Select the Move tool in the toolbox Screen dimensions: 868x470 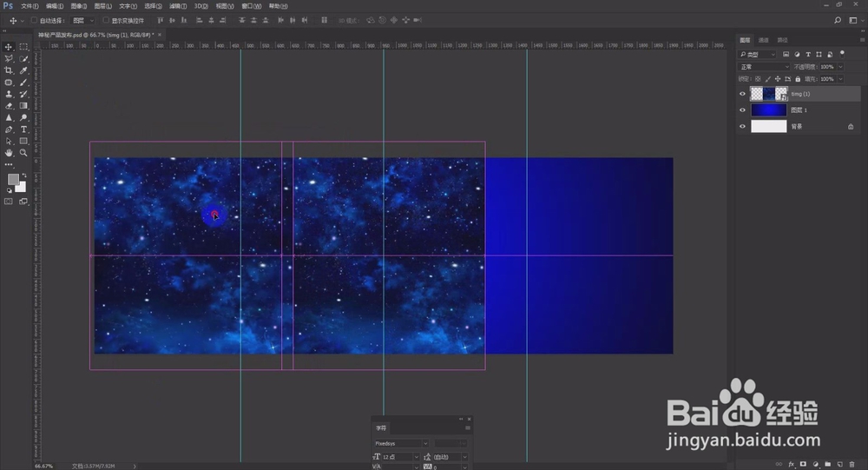(9, 47)
